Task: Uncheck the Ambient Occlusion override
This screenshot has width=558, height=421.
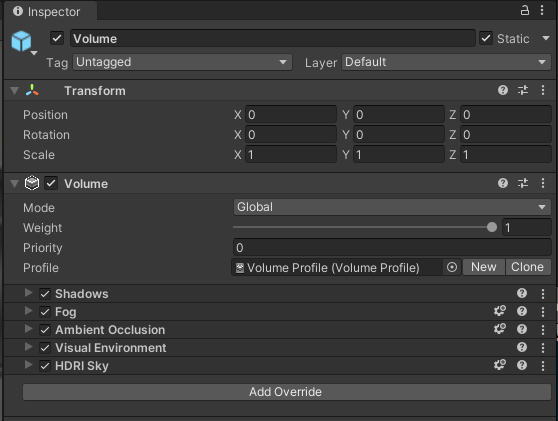Action: pyautogui.click(x=45, y=330)
